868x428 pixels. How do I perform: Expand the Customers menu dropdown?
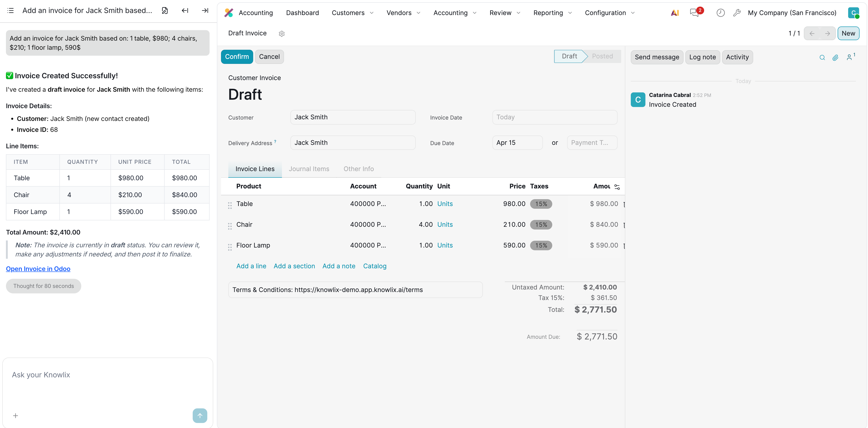click(x=352, y=13)
